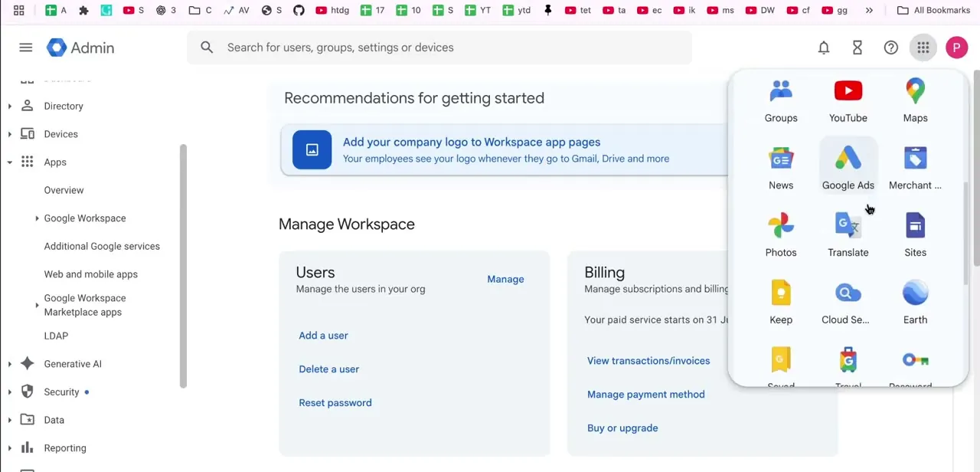
Task: Expand the Directory section in sidebar
Action: (x=9, y=107)
